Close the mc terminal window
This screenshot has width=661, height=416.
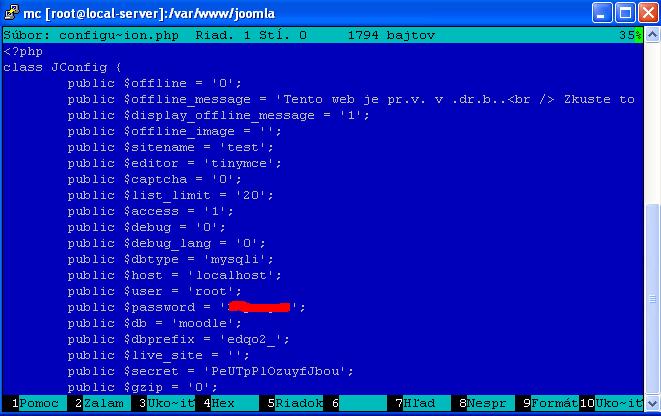[646, 13]
